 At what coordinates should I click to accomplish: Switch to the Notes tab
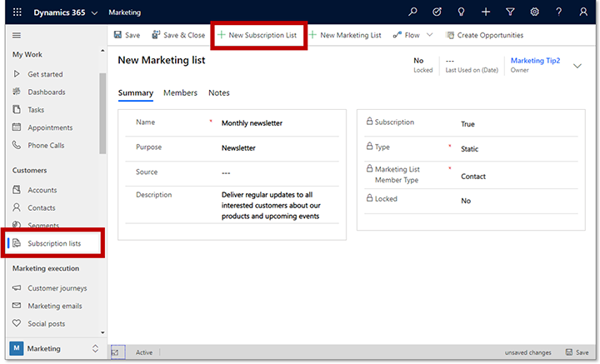tap(219, 92)
